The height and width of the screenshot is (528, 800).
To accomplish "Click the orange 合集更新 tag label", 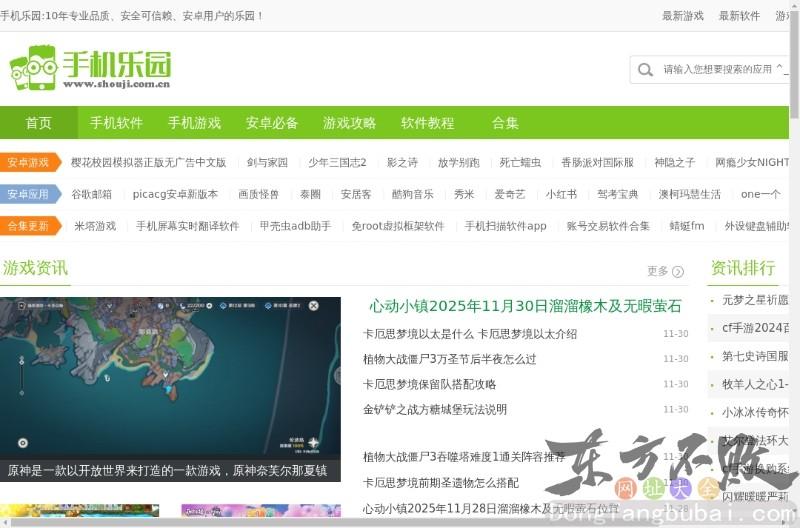I will [x=30, y=226].
